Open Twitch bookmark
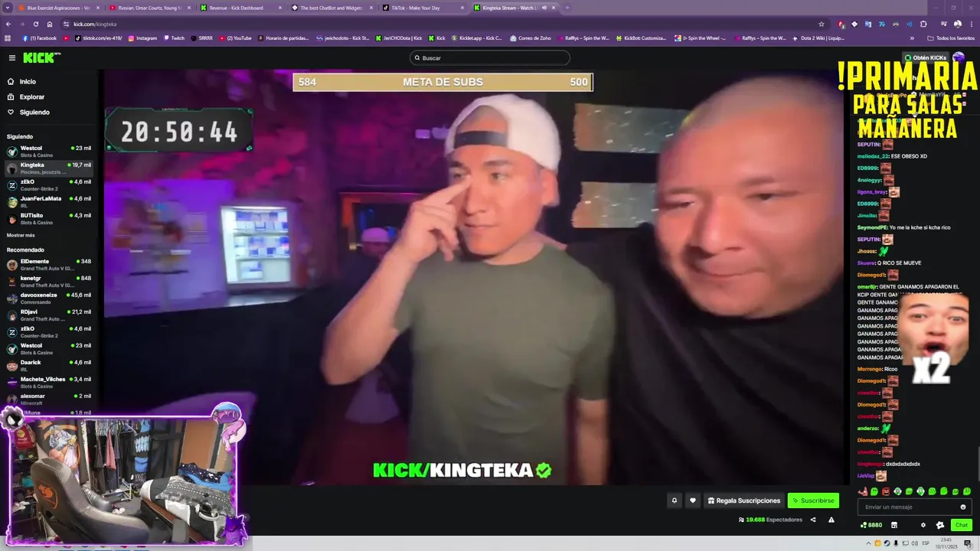The image size is (980, 551). 174,37
